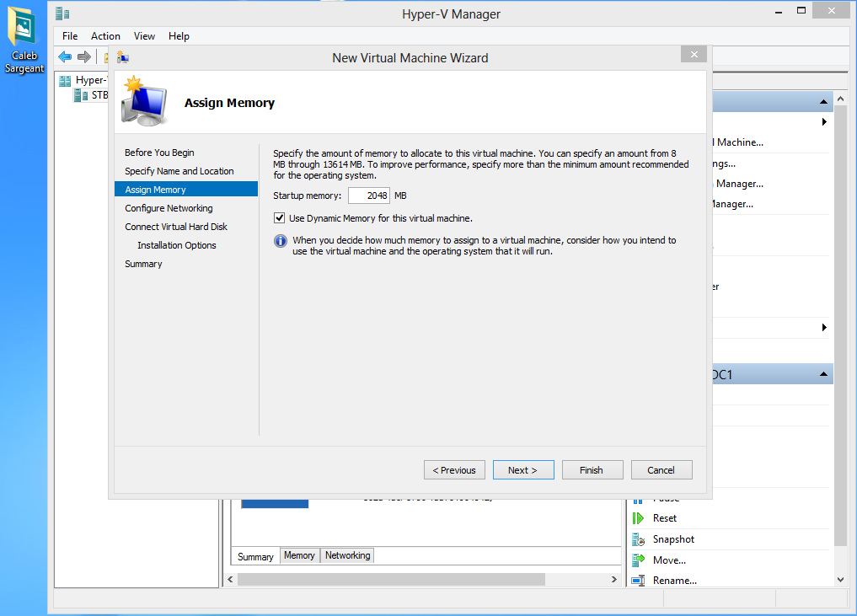Click the Rename action icon

click(639, 581)
